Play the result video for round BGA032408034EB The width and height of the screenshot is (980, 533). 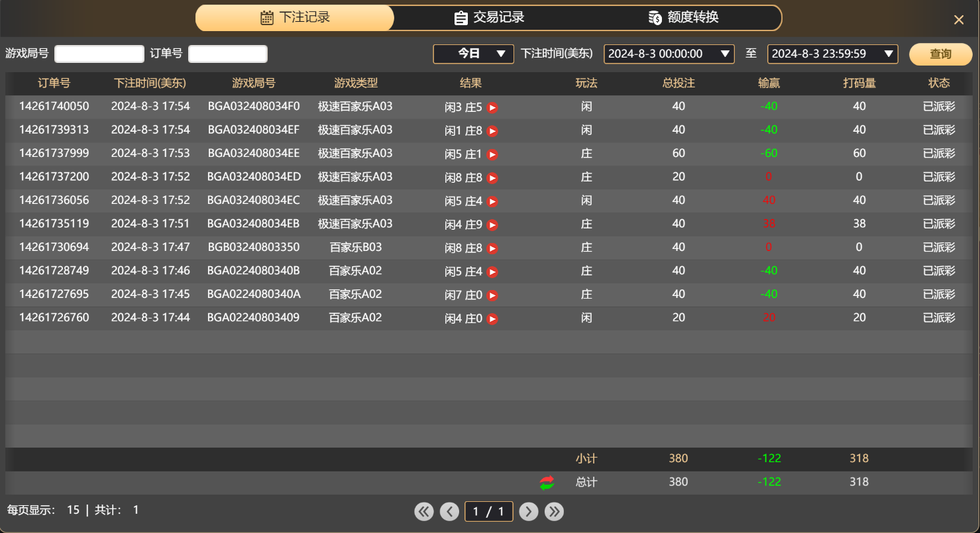pyautogui.click(x=492, y=224)
